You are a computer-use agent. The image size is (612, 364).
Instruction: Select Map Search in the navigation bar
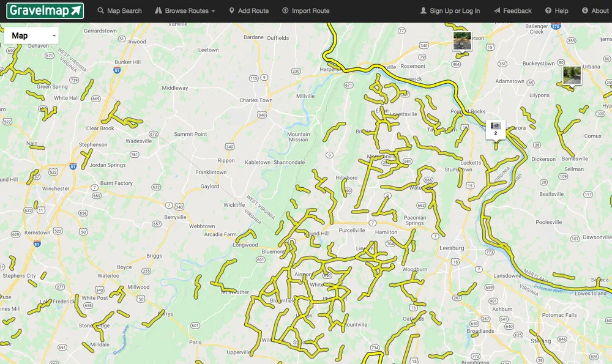tap(119, 10)
